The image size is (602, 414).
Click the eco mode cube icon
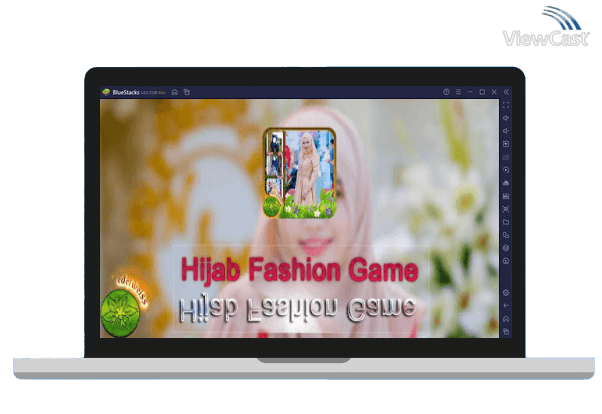(x=506, y=248)
